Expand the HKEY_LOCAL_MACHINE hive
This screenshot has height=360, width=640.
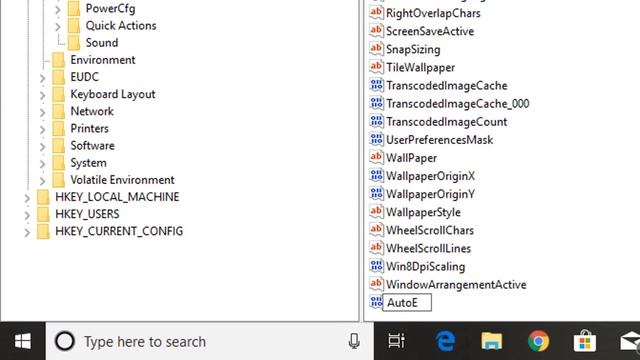pos(27,198)
